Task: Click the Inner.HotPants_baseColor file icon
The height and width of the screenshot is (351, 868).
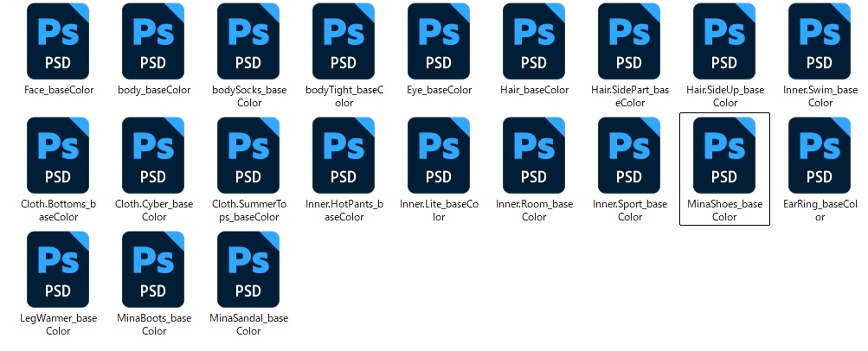Action: tap(344, 156)
